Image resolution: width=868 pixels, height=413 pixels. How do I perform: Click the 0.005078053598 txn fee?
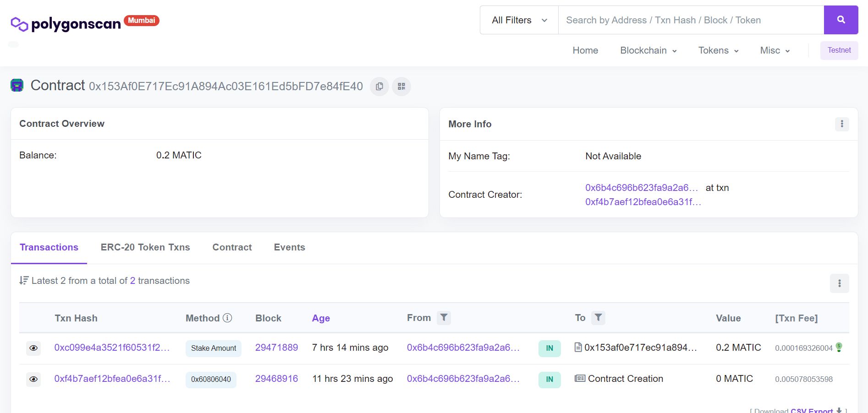804,379
